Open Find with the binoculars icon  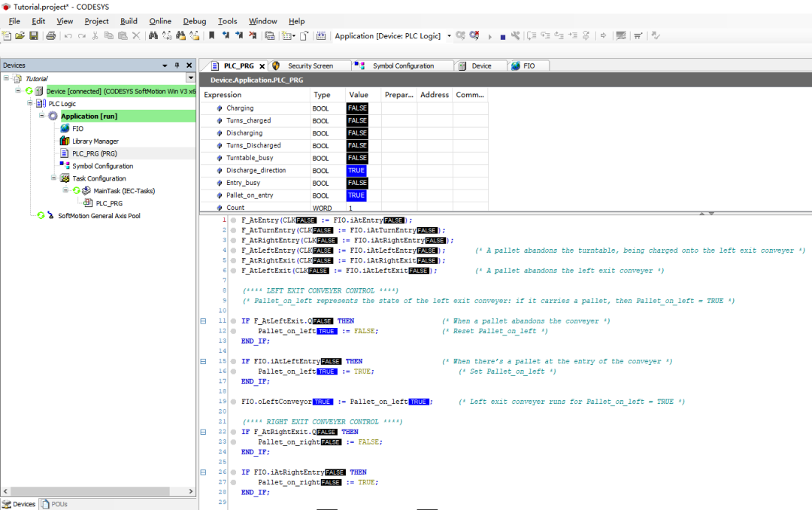(153, 35)
